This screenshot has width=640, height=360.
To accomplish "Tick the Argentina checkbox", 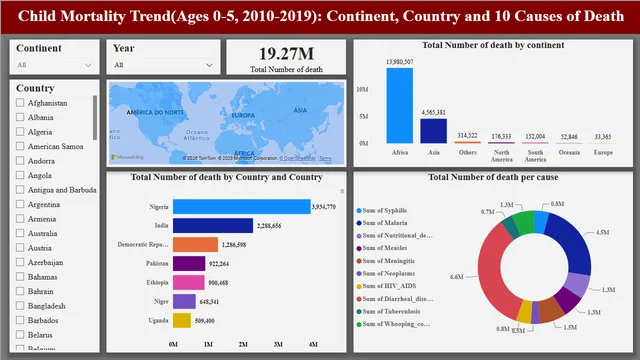I will point(20,204).
